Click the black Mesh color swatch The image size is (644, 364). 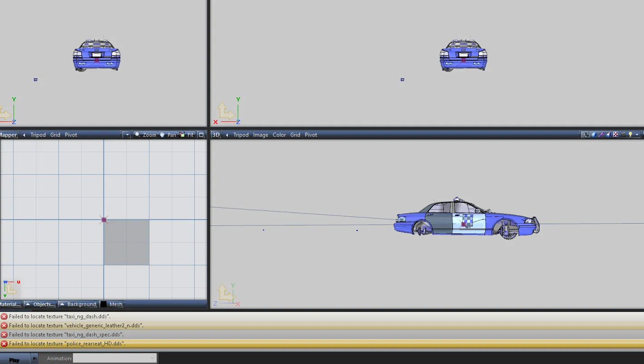(x=104, y=304)
